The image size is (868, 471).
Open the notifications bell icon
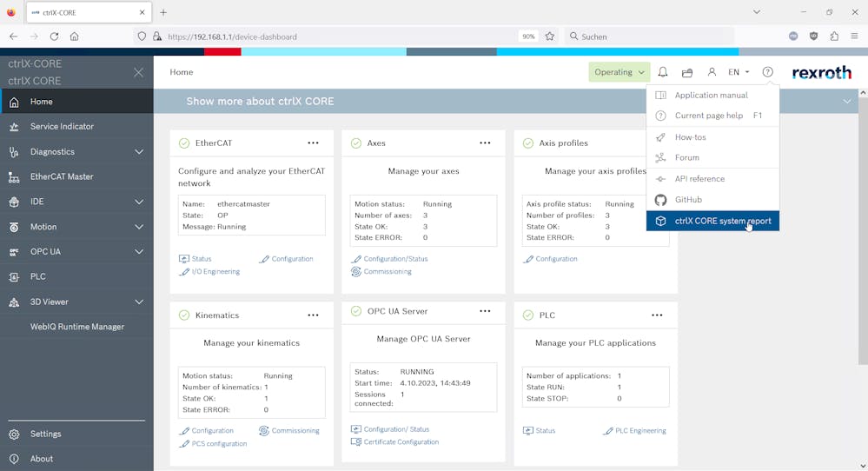pyautogui.click(x=663, y=72)
